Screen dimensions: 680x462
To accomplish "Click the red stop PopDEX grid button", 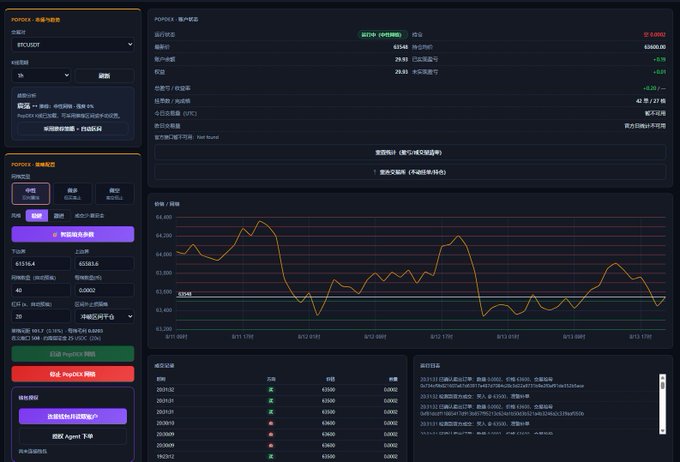I will point(72,374).
